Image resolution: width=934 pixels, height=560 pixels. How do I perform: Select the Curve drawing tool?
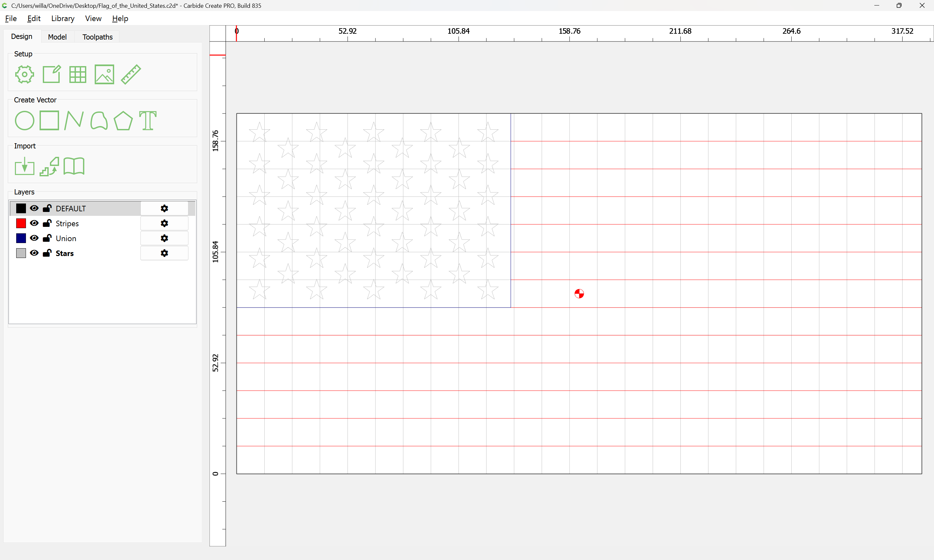[x=99, y=121]
